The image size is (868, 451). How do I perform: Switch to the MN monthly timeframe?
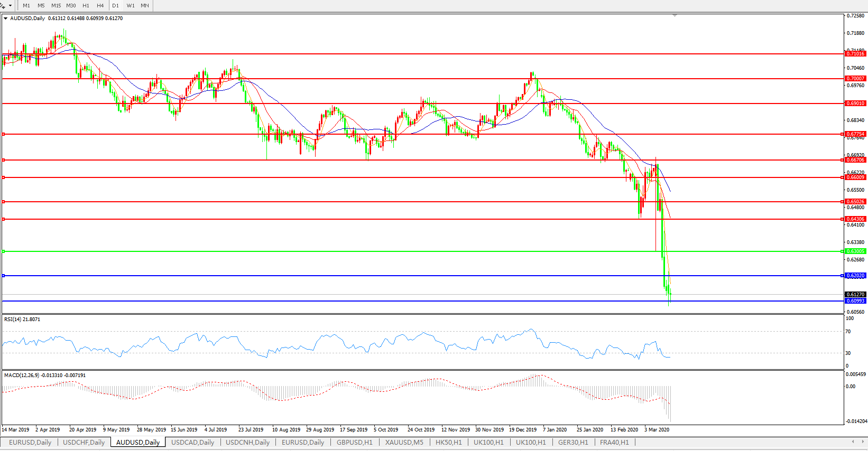tap(145, 6)
